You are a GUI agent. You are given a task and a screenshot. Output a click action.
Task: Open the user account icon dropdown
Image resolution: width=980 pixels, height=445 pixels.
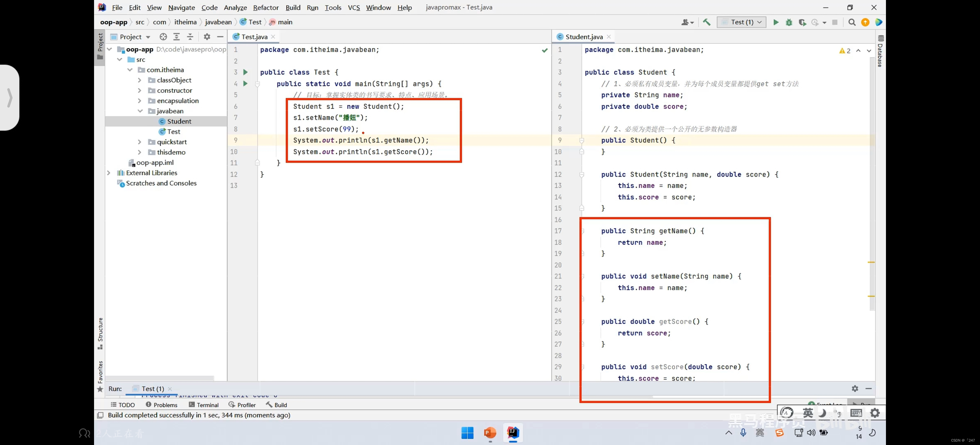687,22
